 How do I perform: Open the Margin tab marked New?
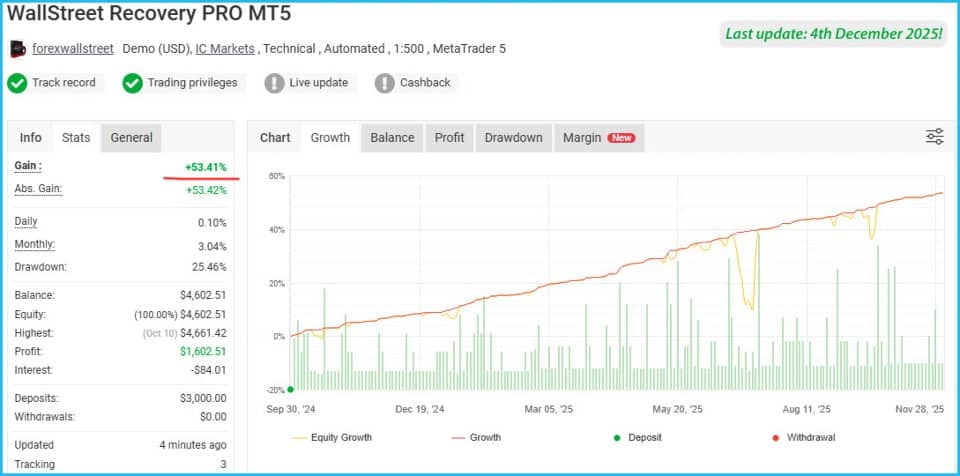pos(598,138)
